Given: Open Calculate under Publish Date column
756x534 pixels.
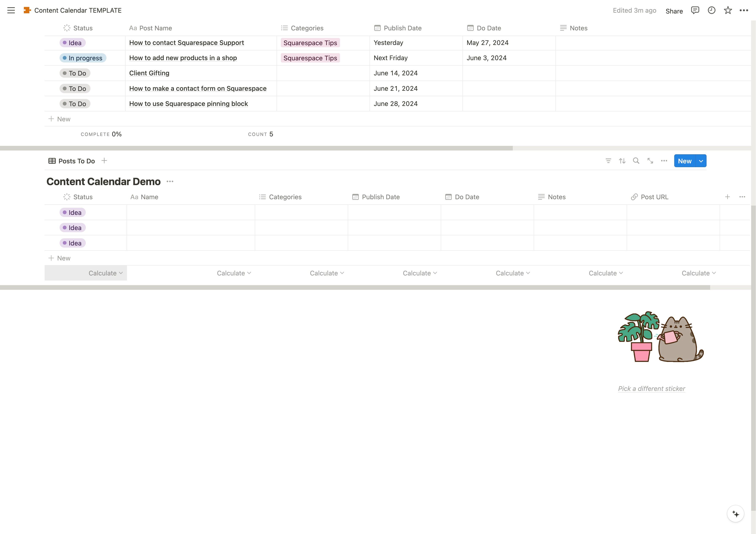Looking at the screenshot, I should [419, 273].
